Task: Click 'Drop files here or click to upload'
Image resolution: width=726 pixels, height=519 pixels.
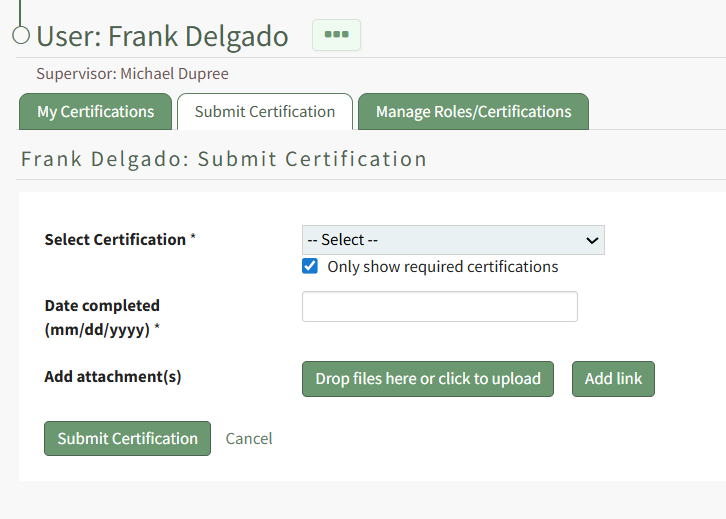Action: pyautogui.click(x=428, y=379)
